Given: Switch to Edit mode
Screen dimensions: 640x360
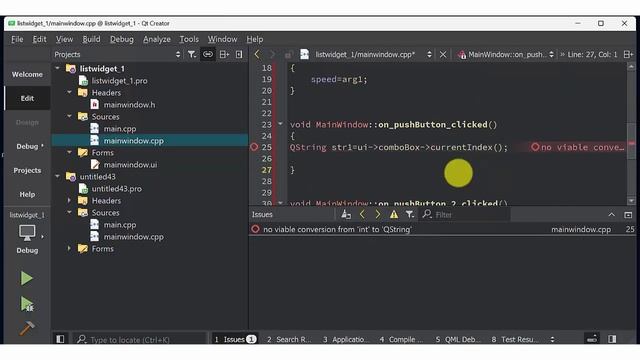Looking at the screenshot, I should (x=27, y=98).
